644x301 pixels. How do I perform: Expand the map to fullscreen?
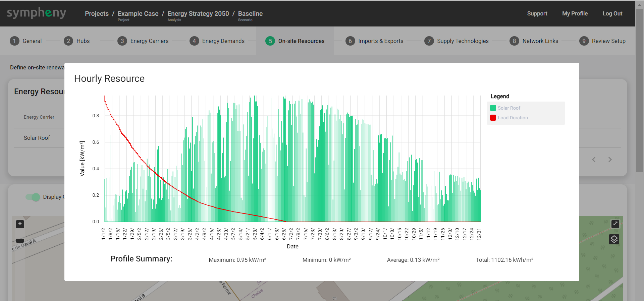click(x=615, y=224)
